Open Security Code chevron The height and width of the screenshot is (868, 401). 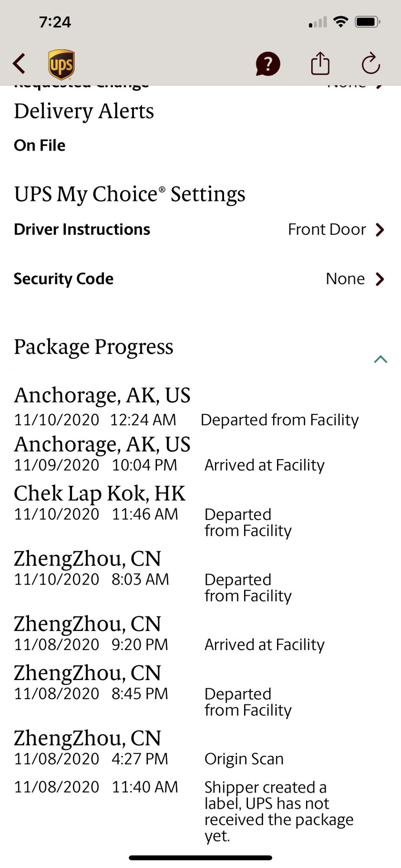380,279
